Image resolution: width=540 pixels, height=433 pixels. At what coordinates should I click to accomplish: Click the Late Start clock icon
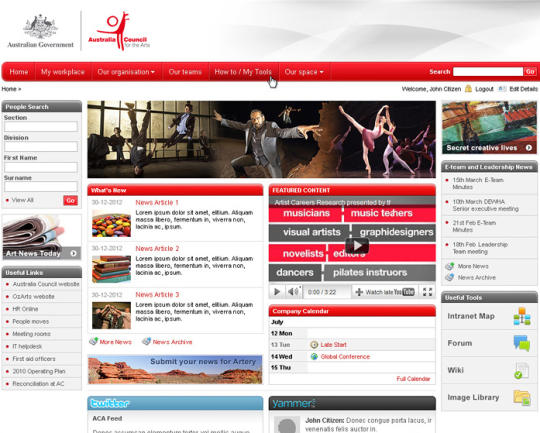[x=314, y=344]
